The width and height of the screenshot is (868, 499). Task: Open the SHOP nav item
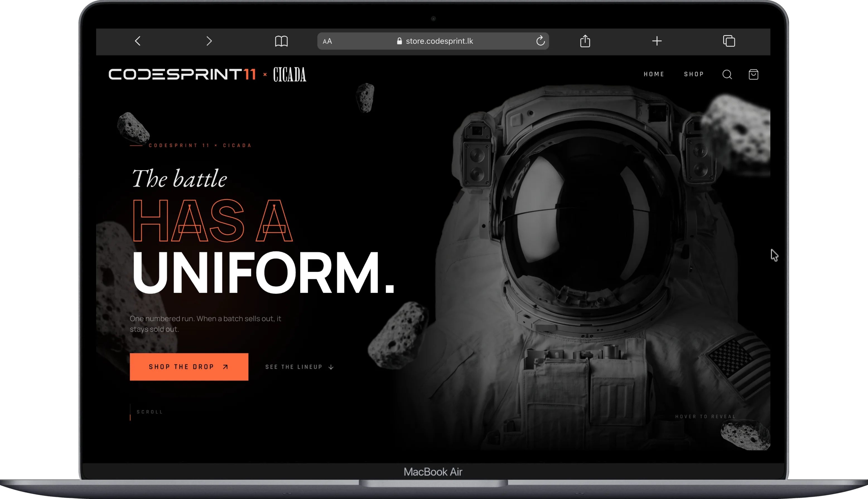click(694, 74)
